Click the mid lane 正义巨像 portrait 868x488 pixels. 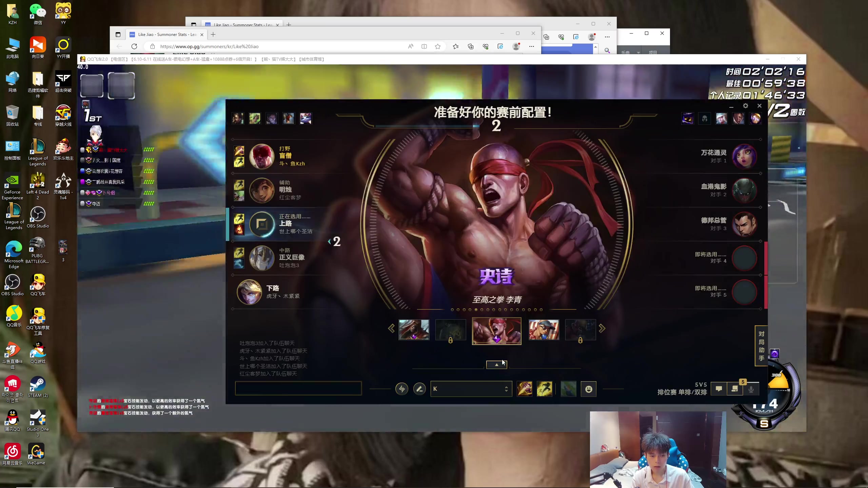(x=262, y=258)
